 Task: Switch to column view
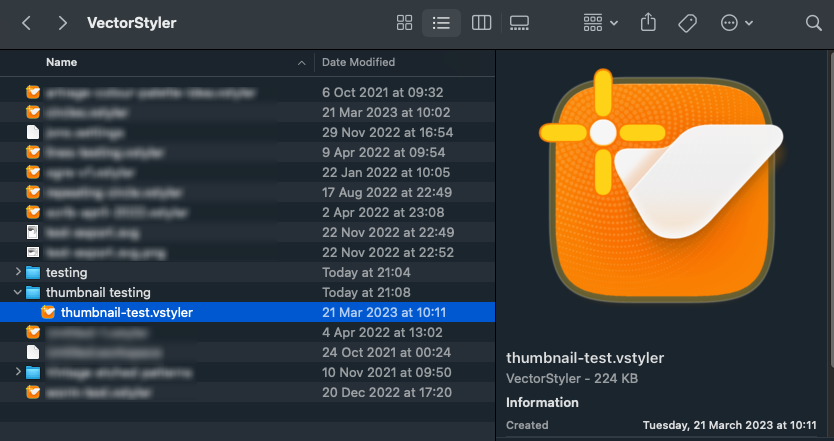tap(481, 22)
